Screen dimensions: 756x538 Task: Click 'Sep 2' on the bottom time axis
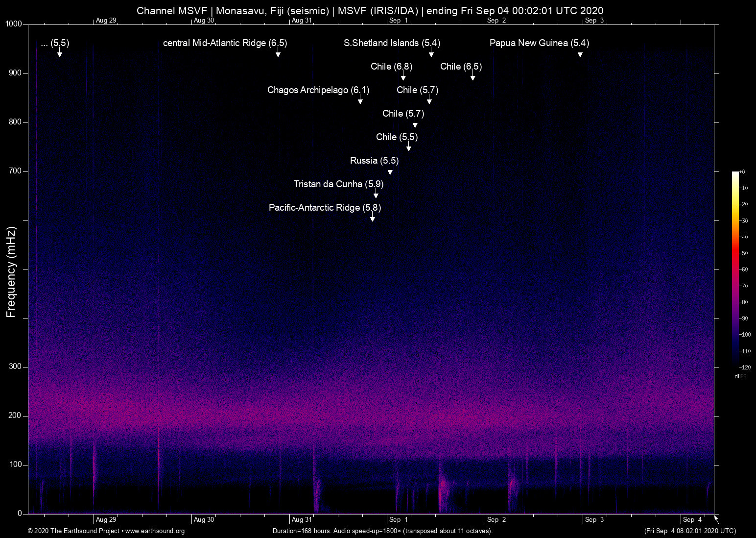(496, 520)
